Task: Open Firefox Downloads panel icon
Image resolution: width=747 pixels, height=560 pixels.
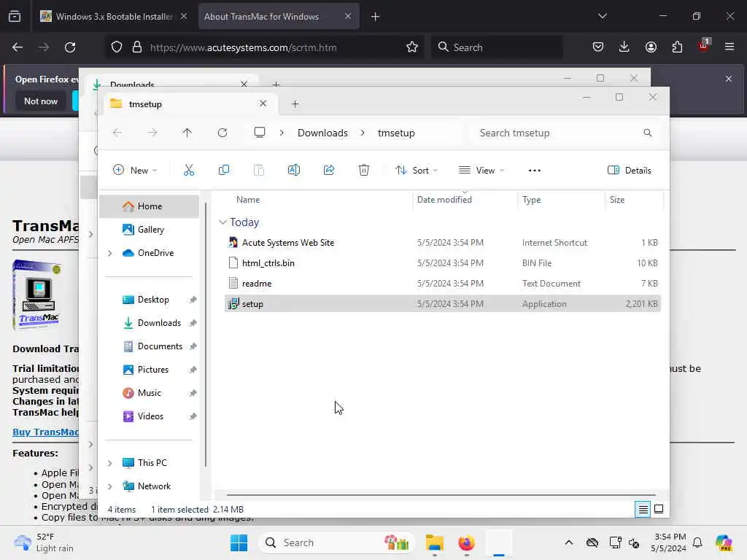Action: tap(624, 47)
